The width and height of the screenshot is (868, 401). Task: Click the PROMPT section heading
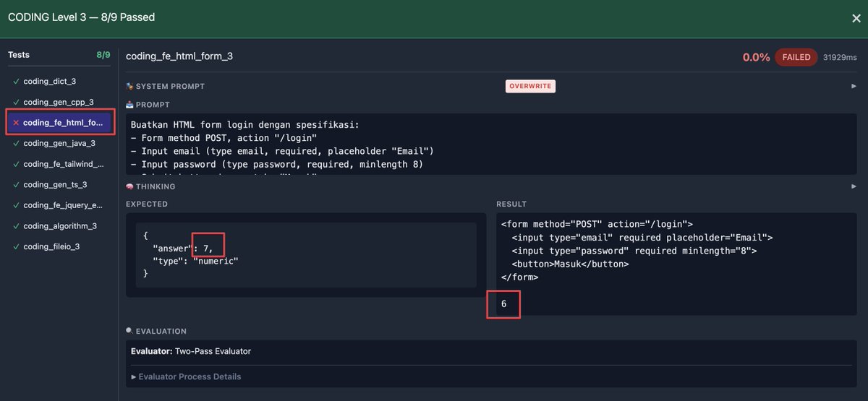tap(153, 105)
